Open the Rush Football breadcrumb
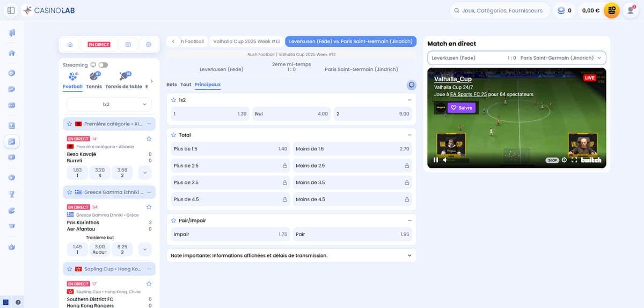This screenshot has width=644, height=308. [193, 41]
